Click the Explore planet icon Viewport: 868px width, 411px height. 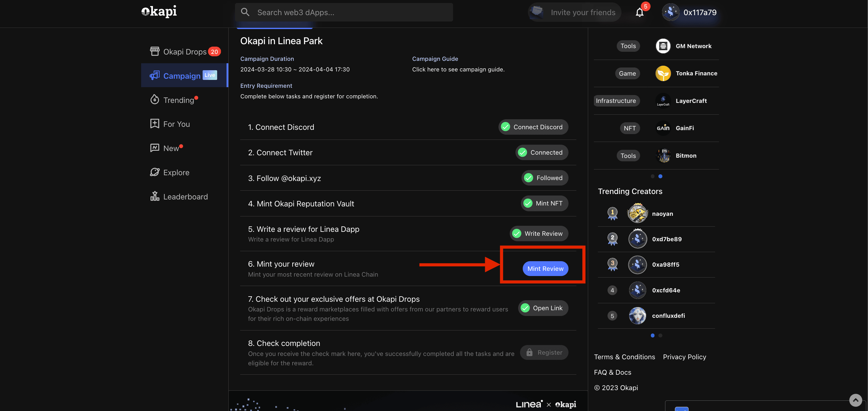155,172
